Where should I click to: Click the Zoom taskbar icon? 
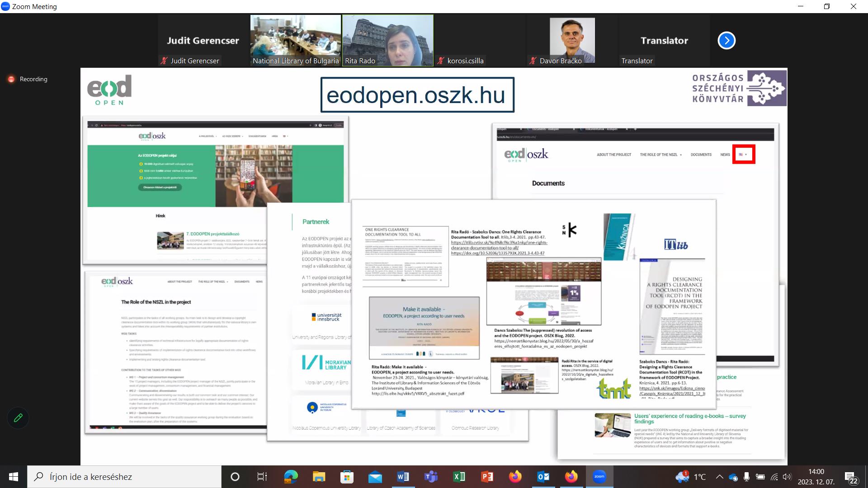(599, 477)
